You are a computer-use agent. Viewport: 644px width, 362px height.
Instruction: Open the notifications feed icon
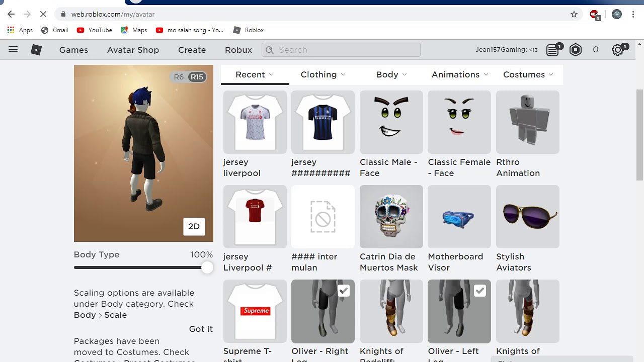(x=552, y=50)
